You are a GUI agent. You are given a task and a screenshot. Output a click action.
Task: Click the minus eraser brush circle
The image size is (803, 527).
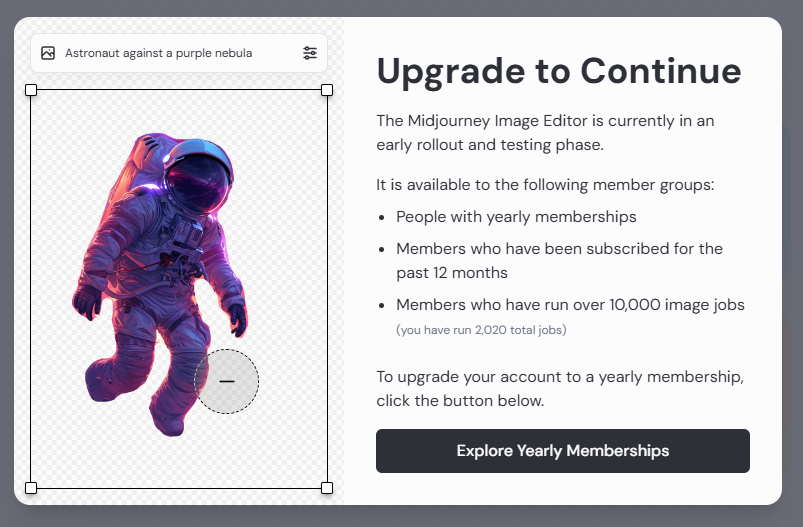[227, 381]
